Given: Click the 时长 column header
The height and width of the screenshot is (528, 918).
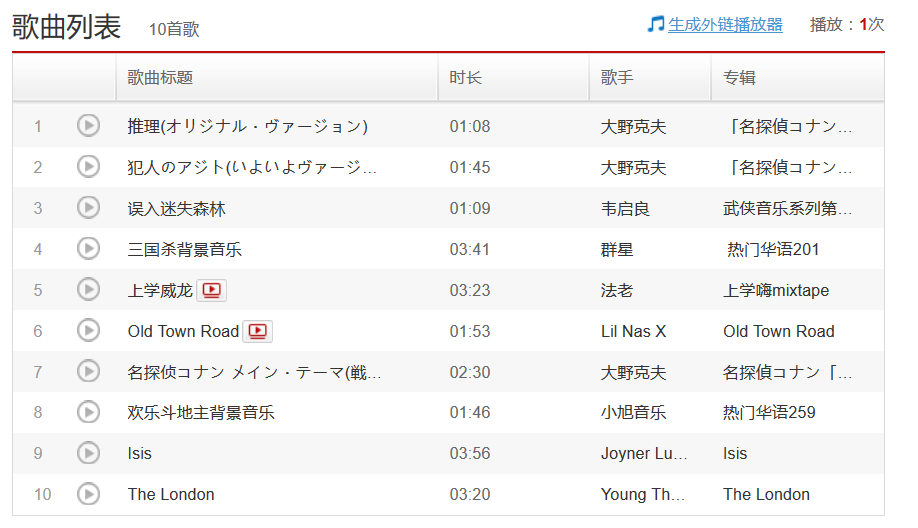Looking at the screenshot, I should 465,77.
